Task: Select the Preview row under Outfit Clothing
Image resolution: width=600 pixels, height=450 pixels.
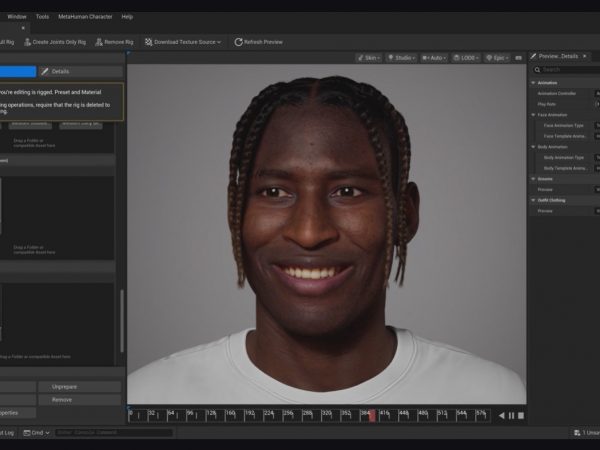Action: (x=565, y=211)
